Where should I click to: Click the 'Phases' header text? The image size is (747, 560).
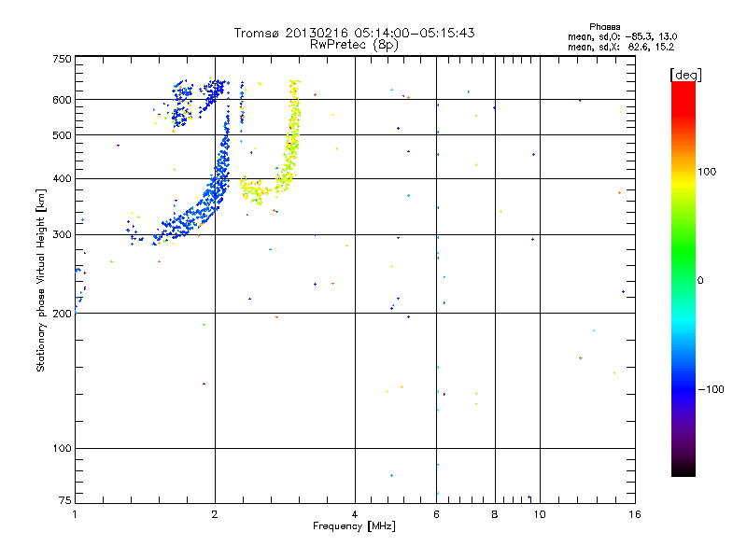pos(604,27)
